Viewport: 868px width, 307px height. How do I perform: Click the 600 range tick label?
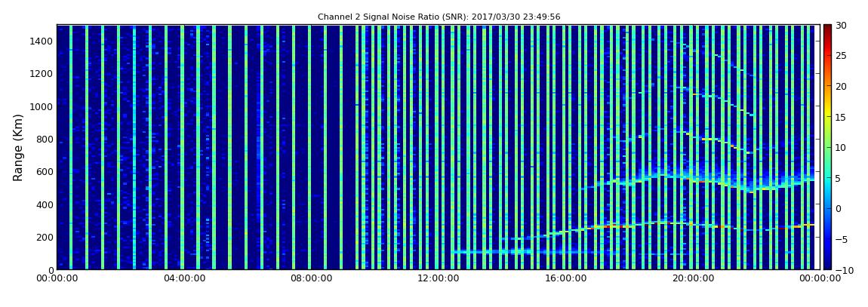tap(45, 171)
